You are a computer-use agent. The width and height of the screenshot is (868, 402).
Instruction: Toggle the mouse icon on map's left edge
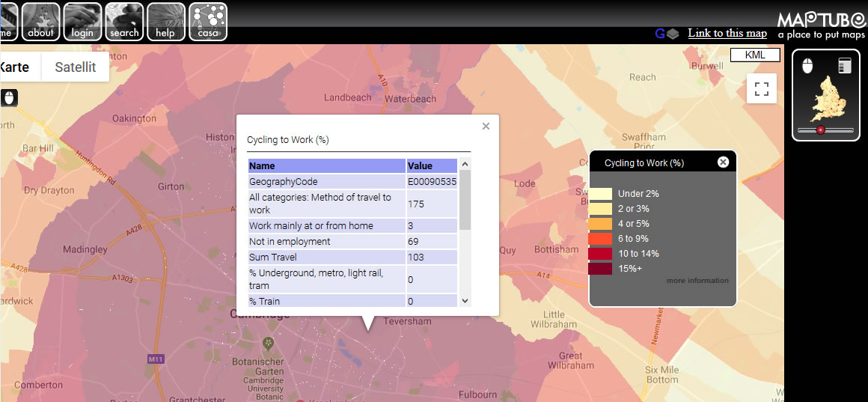pos(9,98)
